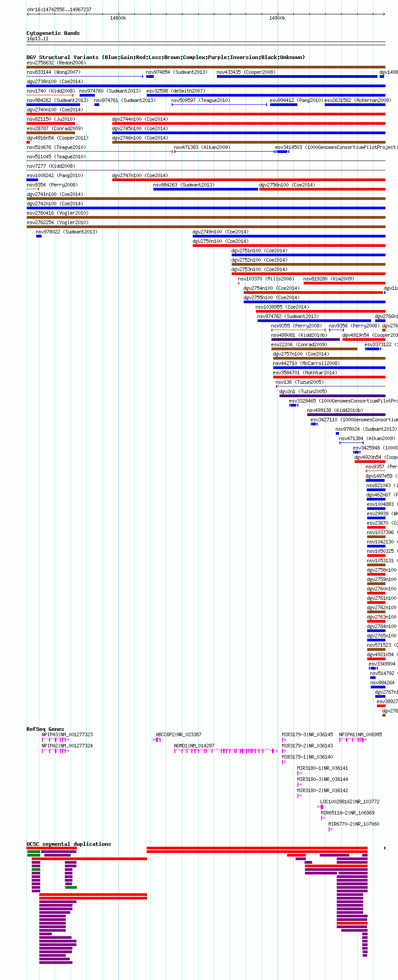The width and height of the screenshot is (398, 980).
Task: Open the dgv2738n100 (Coe2014) variant
Action: (x=55, y=81)
